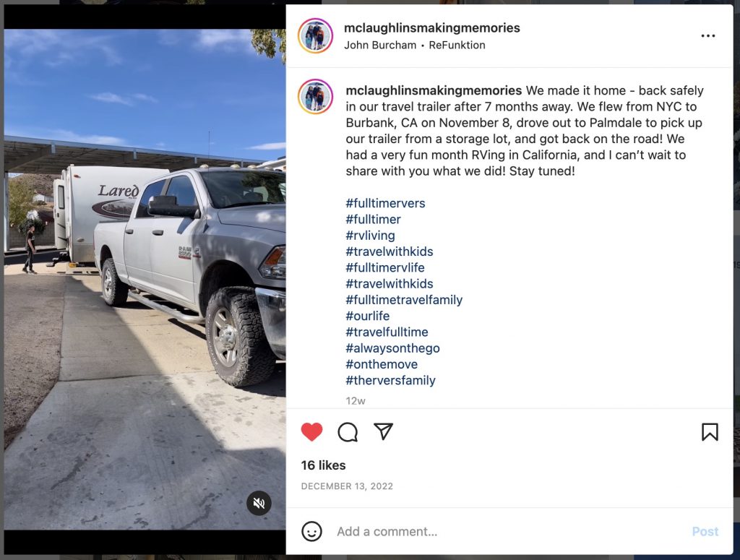Screen dimensions: 740x560
Task: Open comments with speech bubble icon
Action: [x=348, y=431]
